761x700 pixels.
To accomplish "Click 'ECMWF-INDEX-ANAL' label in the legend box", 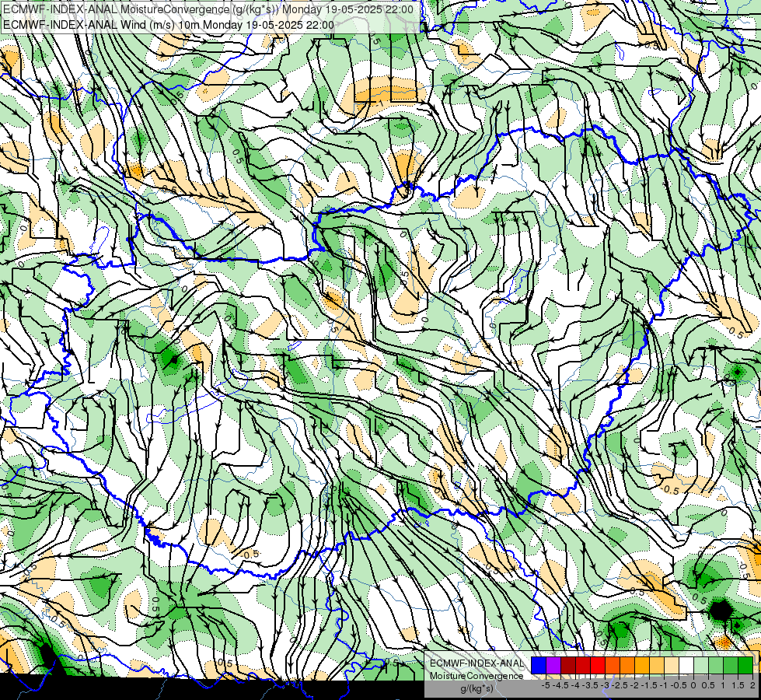I will click(x=477, y=663).
